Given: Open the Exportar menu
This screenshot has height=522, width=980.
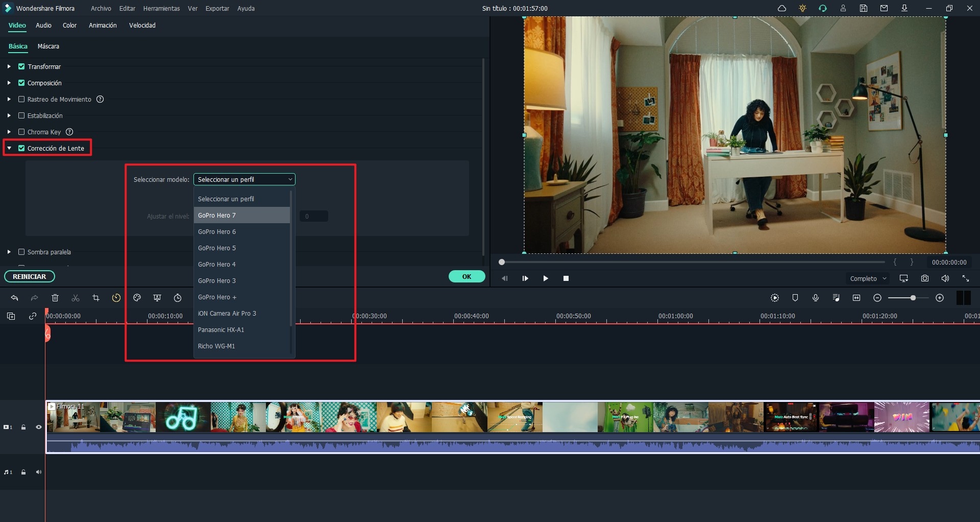Looking at the screenshot, I should pos(217,8).
